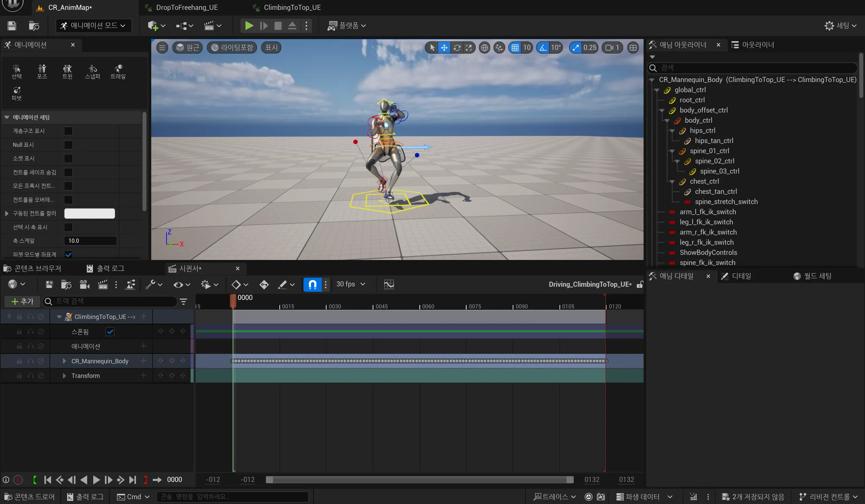Expand the CR_Mannequin_Body track
The height and width of the screenshot is (504, 865).
coord(64,361)
